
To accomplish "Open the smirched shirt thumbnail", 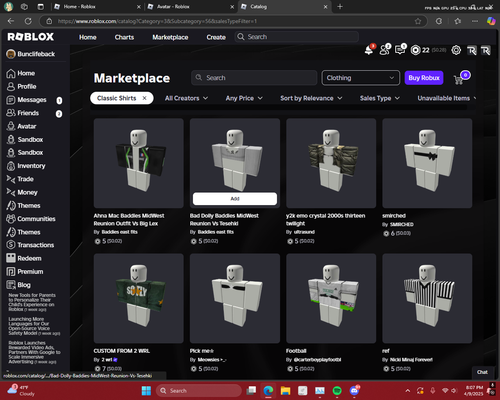I will (x=427, y=163).
